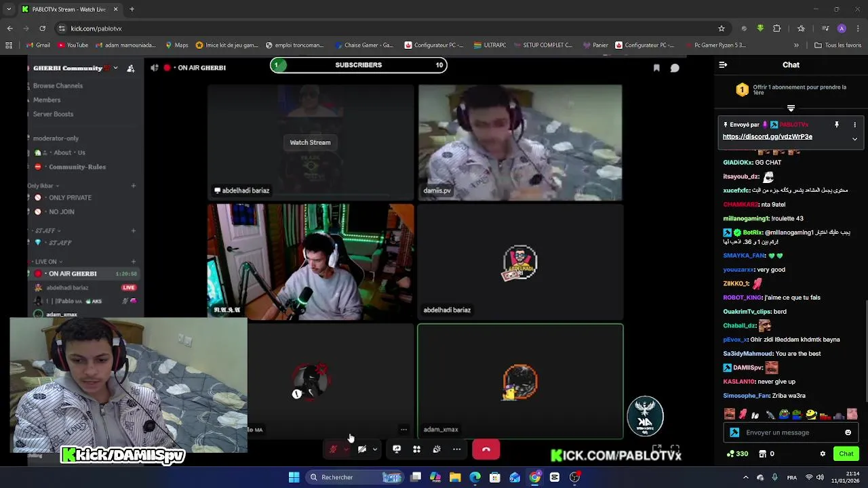Image resolution: width=868 pixels, height=488 pixels.
Task: Open the gift subscription leaderboard badge
Action: coord(742,89)
